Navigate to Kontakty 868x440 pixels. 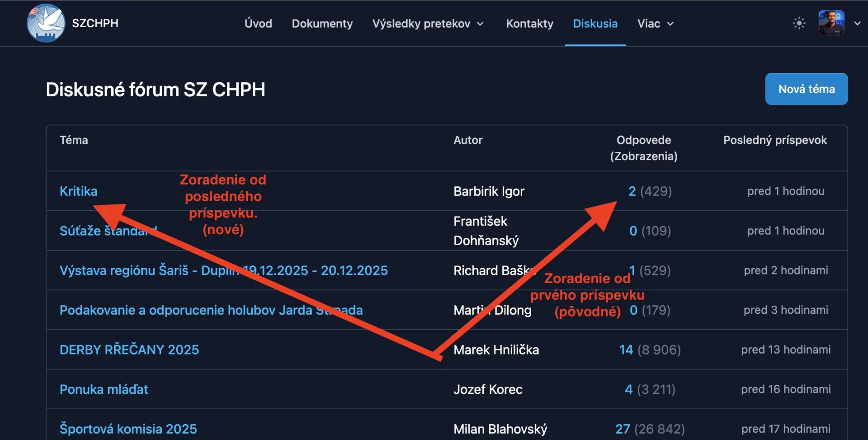529,24
